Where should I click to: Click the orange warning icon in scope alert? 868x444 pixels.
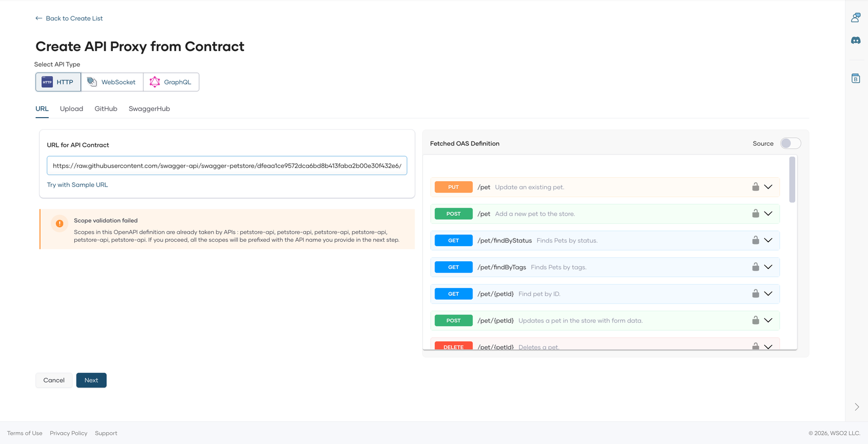(x=60, y=223)
